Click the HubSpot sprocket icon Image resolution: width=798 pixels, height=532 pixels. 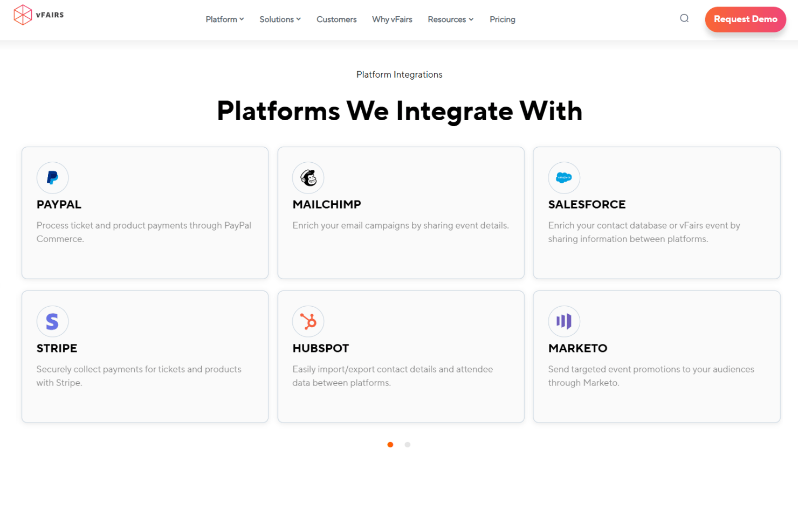(x=308, y=322)
